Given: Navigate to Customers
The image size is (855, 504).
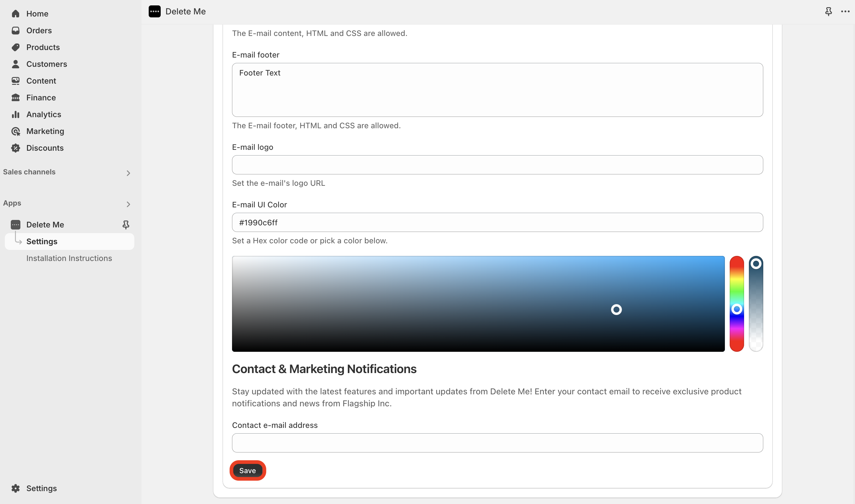Looking at the screenshot, I should (46, 64).
